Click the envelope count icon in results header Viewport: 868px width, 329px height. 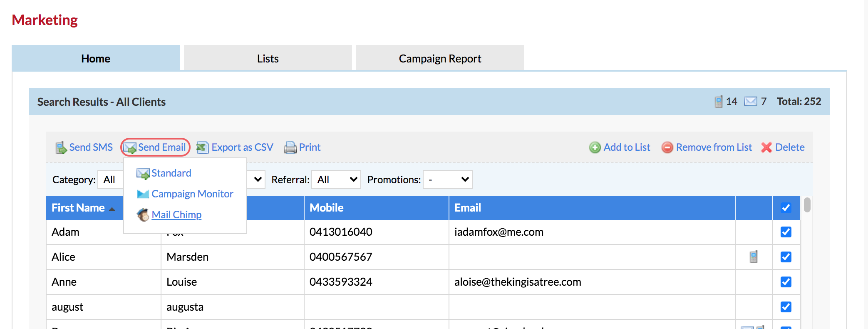click(751, 102)
